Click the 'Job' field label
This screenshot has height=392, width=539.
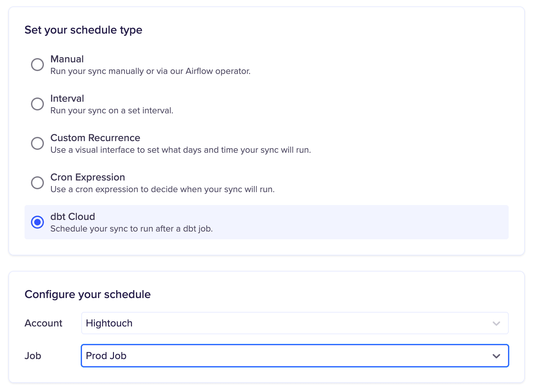(33, 356)
